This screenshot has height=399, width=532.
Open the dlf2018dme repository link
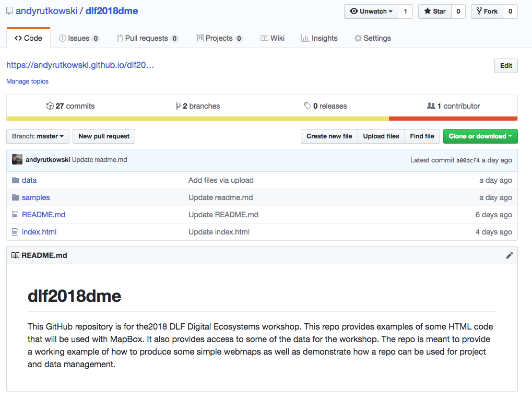pos(112,11)
